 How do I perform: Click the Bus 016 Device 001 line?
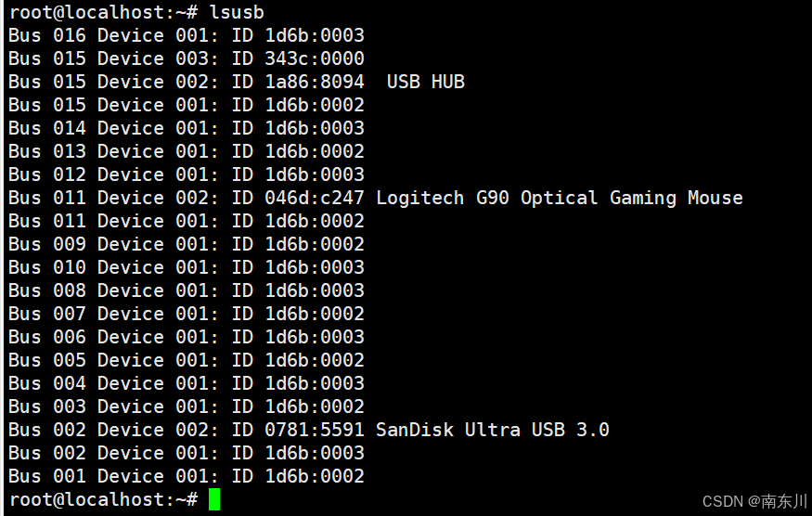tap(187, 35)
